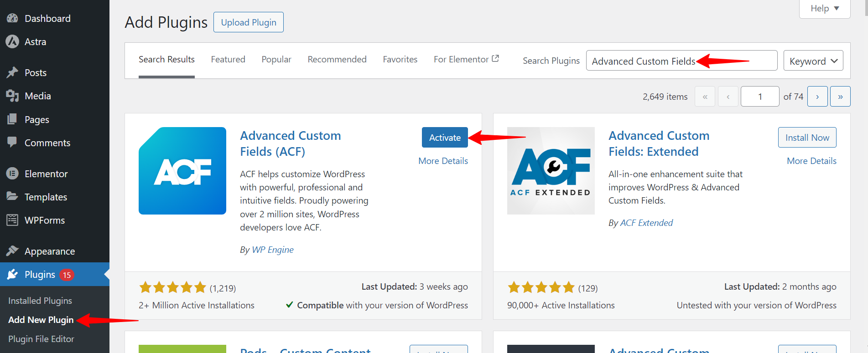Click the Dashboard gauge icon in sidebar
The image size is (868, 353).
[12, 19]
